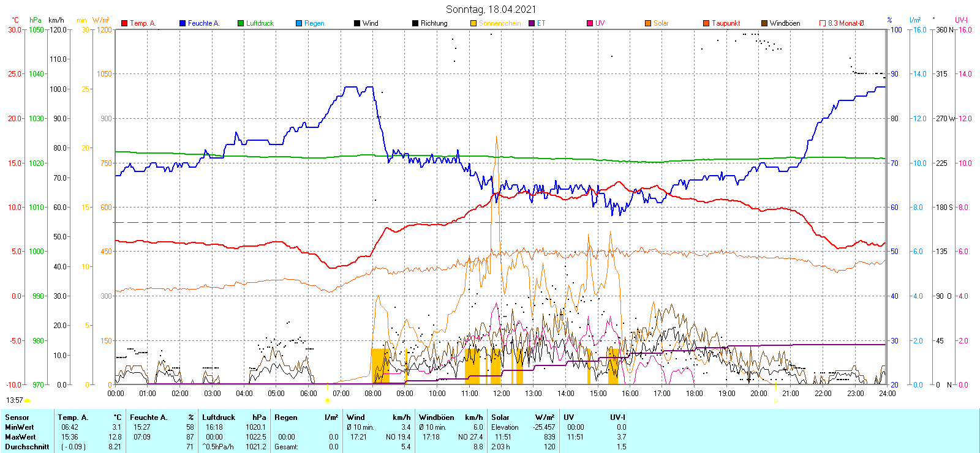Click the maximum solar value 839

click(549, 437)
